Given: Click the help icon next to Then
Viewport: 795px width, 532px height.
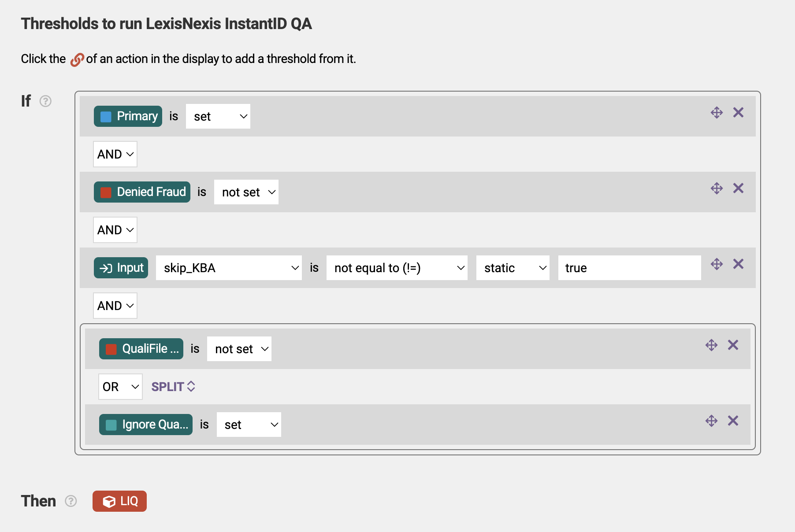Looking at the screenshot, I should pos(71,501).
